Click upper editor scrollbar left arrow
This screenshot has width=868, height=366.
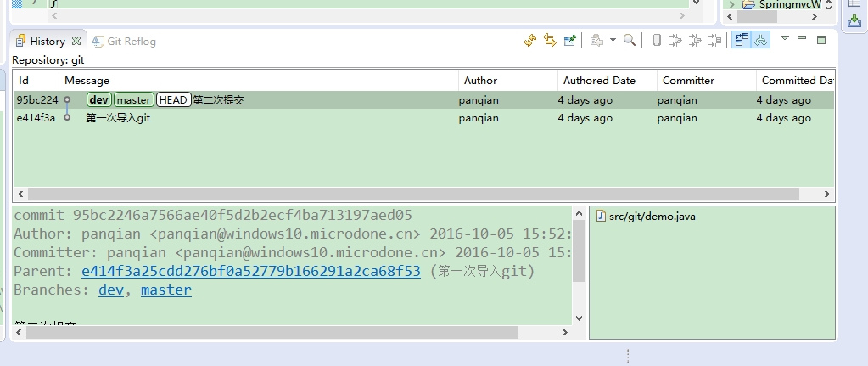[55, 16]
